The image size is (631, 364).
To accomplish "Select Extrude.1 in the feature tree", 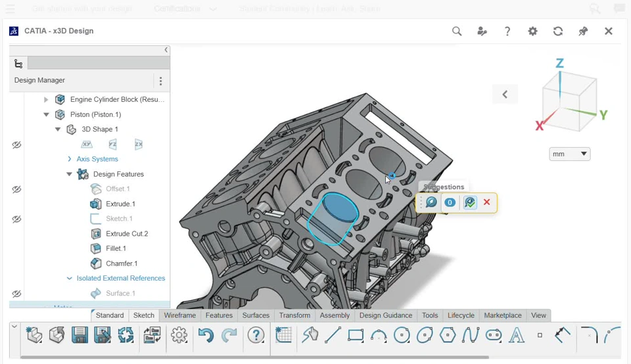I will click(120, 204).
